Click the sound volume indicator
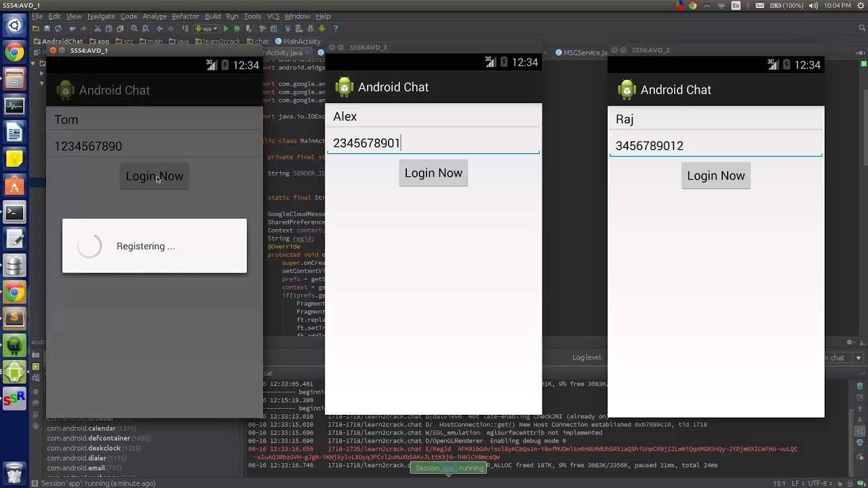Viewport: 868px width, 488px height. click(813, 6)
